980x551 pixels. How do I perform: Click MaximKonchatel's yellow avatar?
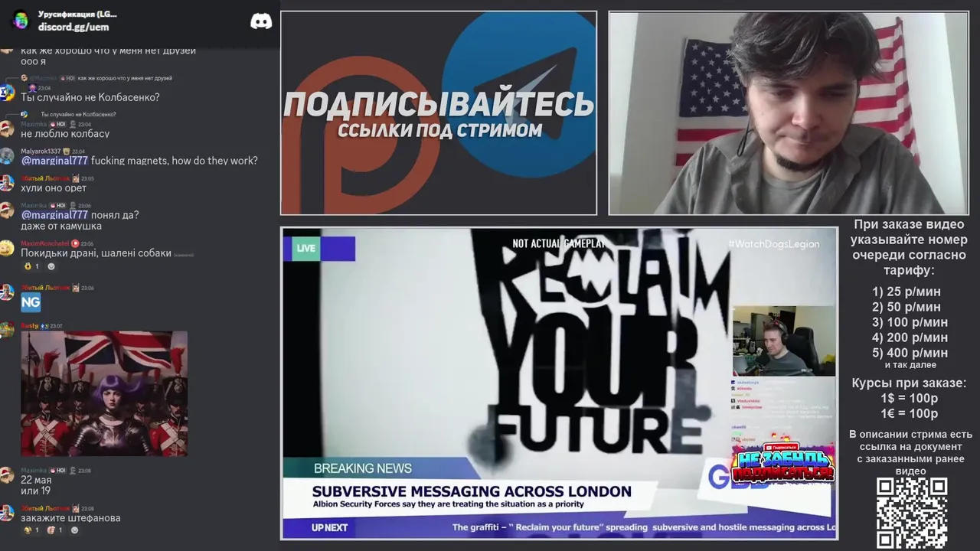coord(7,248)
